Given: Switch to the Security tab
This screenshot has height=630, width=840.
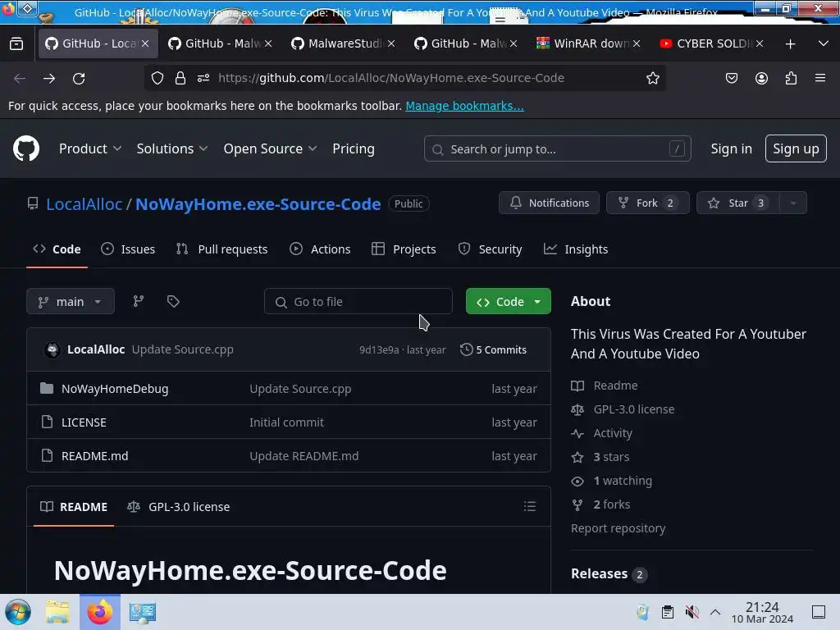Looking at the screenshot, I should coord(491,249).
